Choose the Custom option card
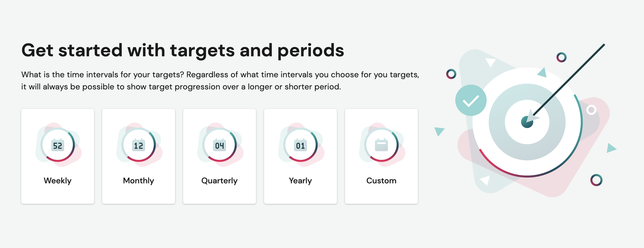The height and width of the screenshot is (248, 644). point(381,156)
